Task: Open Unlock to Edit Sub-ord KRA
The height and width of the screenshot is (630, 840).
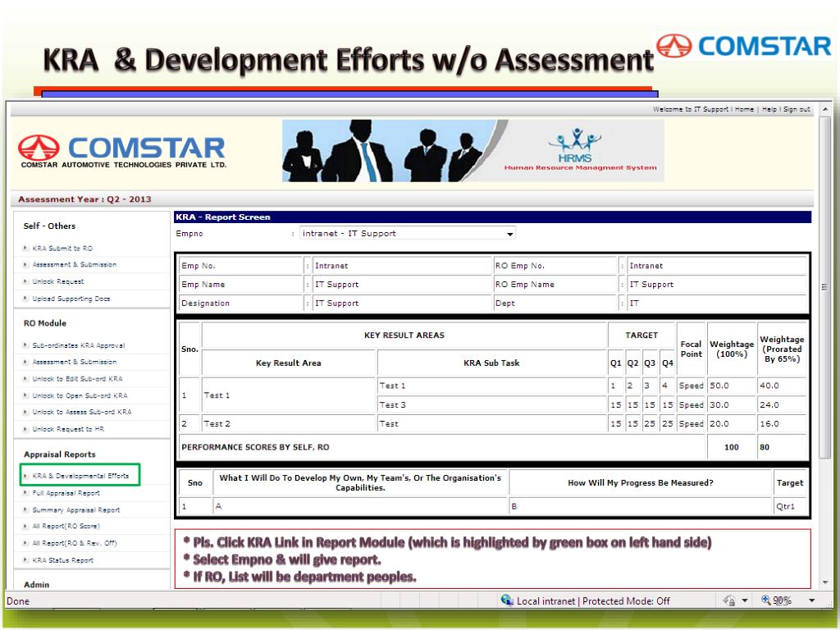Action: pyautogui.click(x=77, y=379)
